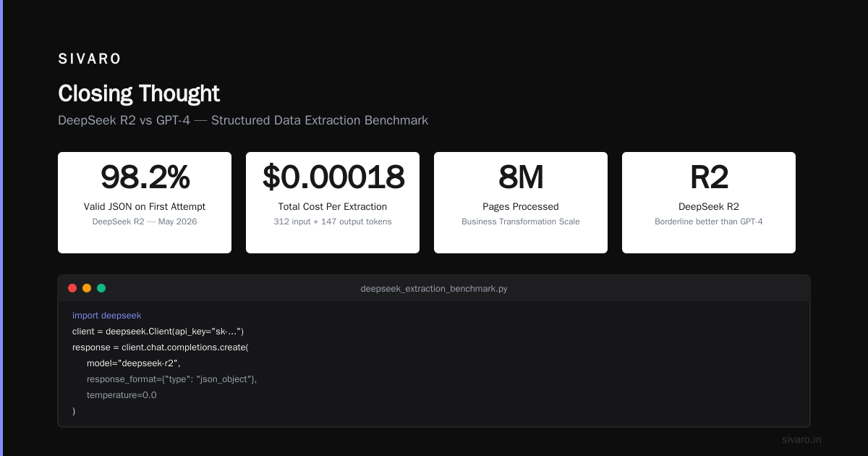Click the red close dot in code window
Screen dimensions: 868x456
coord(72,288)
